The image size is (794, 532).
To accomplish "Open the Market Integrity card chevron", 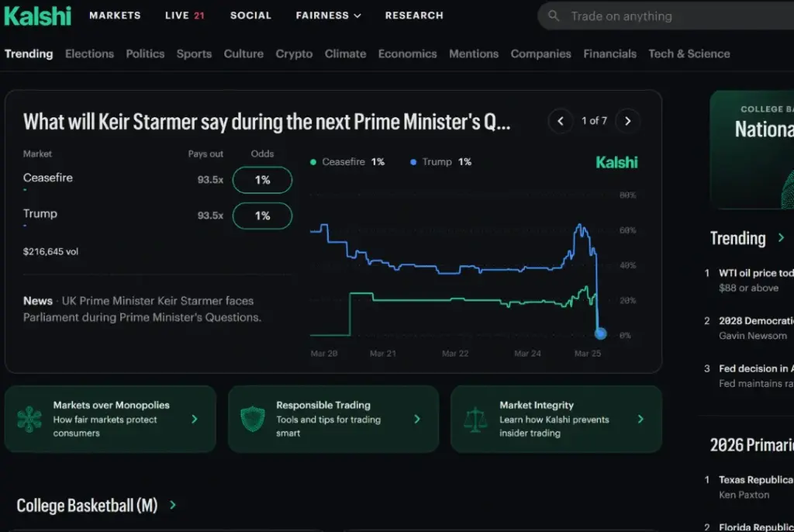I will click(640, 419).
